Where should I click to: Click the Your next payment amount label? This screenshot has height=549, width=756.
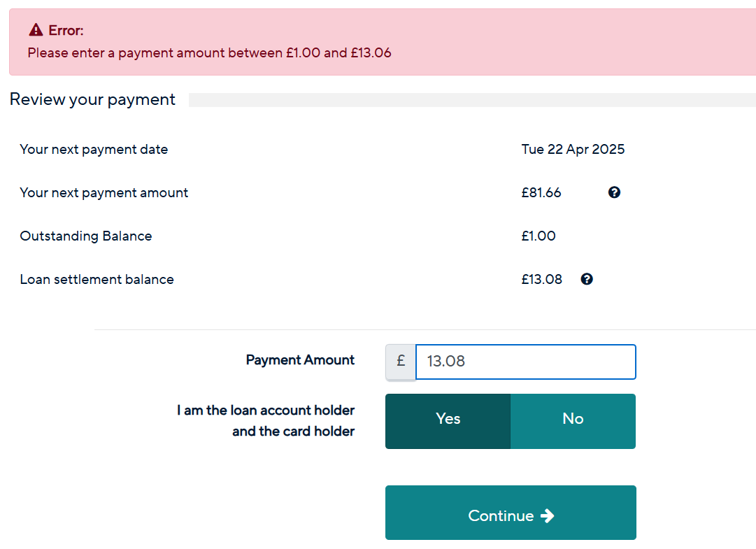point(104,193)
